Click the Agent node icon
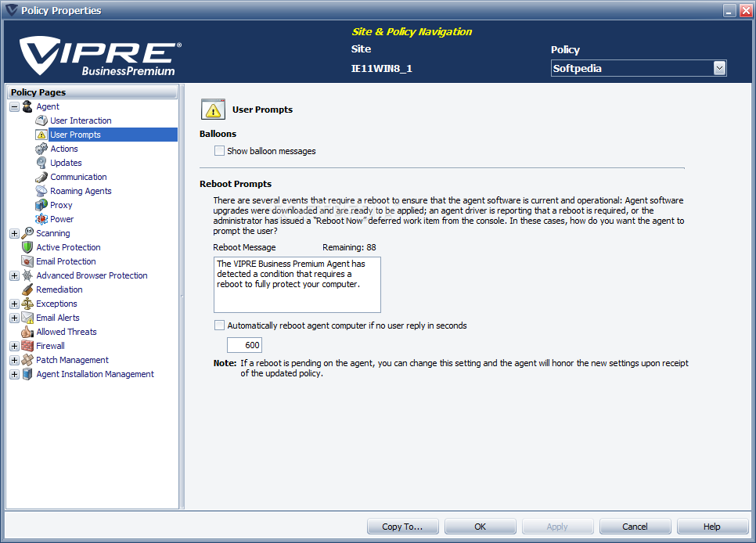Screen dimensions: 756x543 [27, 106]
